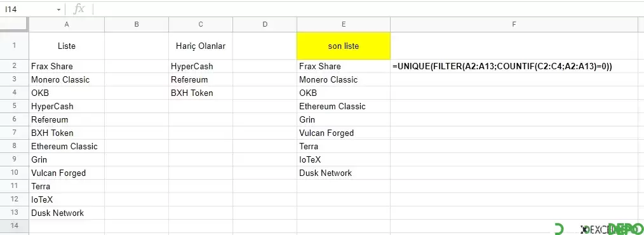
Task: Select row 1 header
Action: pyautogui.click(x=15, y=46)
